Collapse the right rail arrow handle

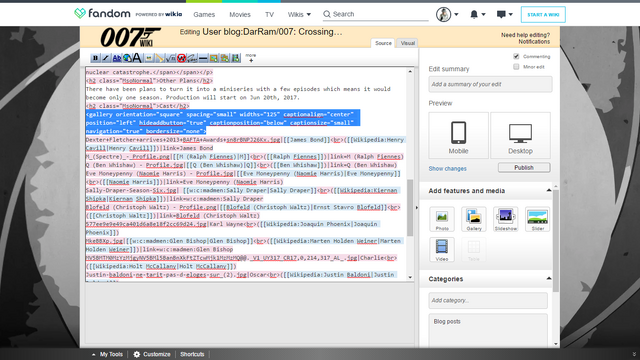(416, 208)
